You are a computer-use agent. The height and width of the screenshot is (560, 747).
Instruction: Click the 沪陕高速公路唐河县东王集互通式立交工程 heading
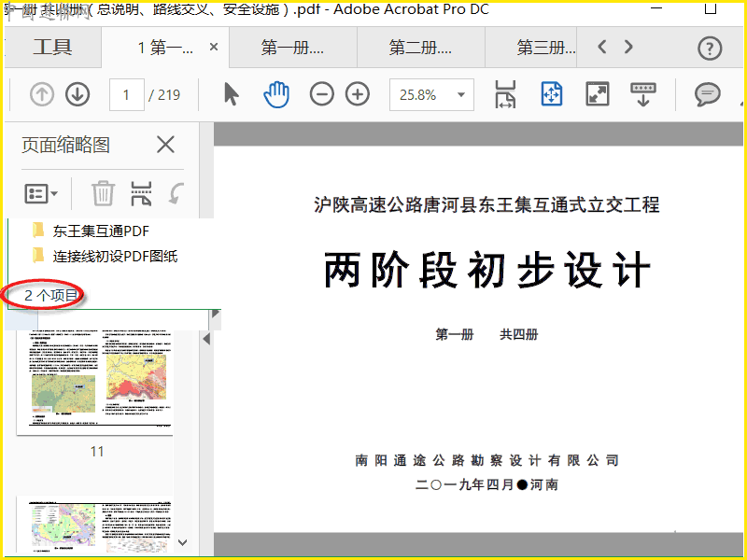[x=486, y=204]
